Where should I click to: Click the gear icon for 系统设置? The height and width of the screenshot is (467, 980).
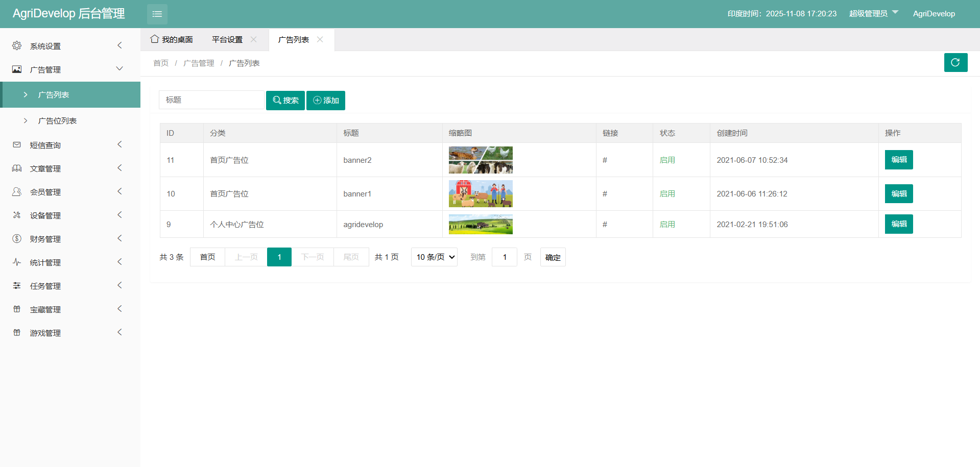click(17, 46)
